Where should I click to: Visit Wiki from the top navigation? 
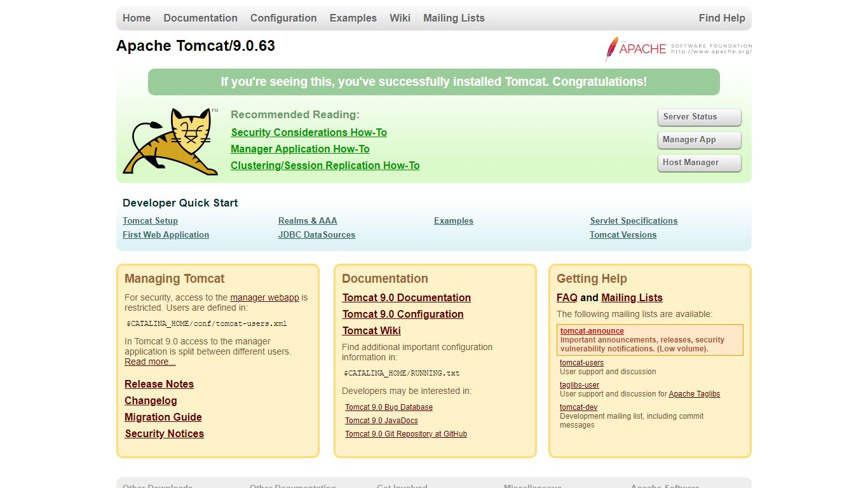click(400, 18)
